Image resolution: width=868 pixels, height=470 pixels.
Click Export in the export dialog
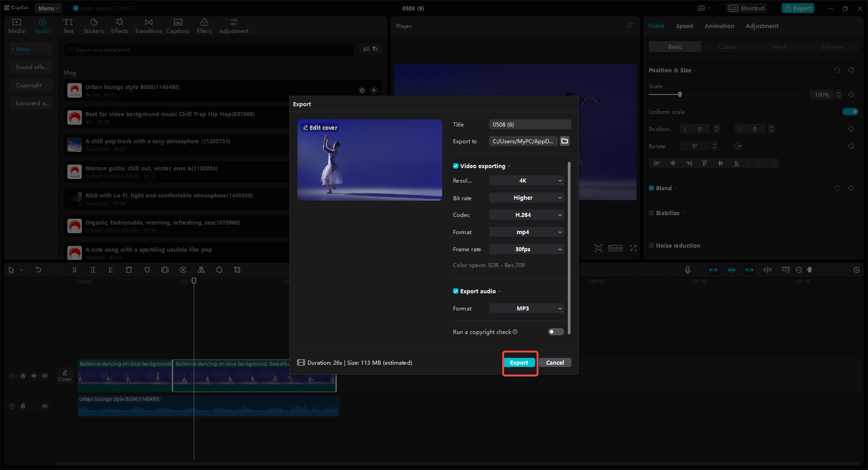(519, 362)
